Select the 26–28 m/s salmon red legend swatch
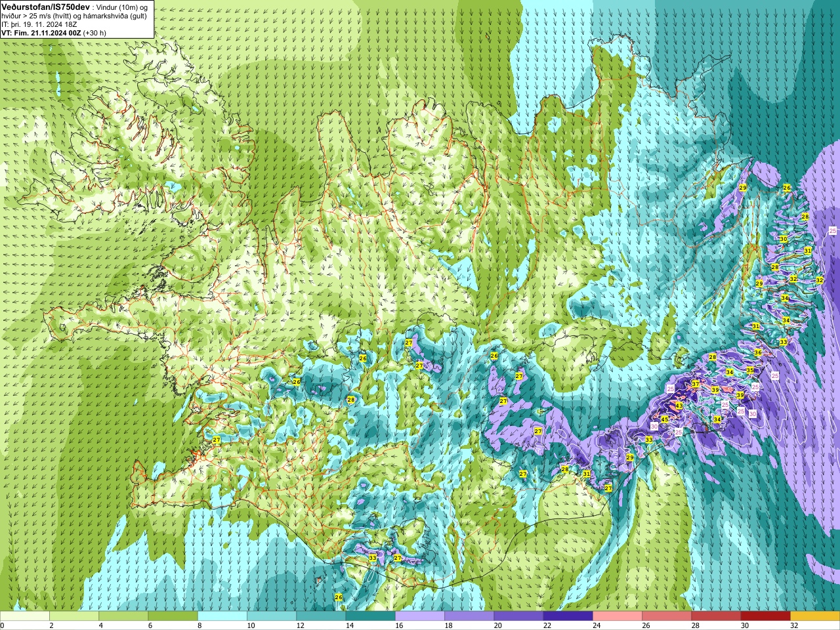 [x=667, y=616]
